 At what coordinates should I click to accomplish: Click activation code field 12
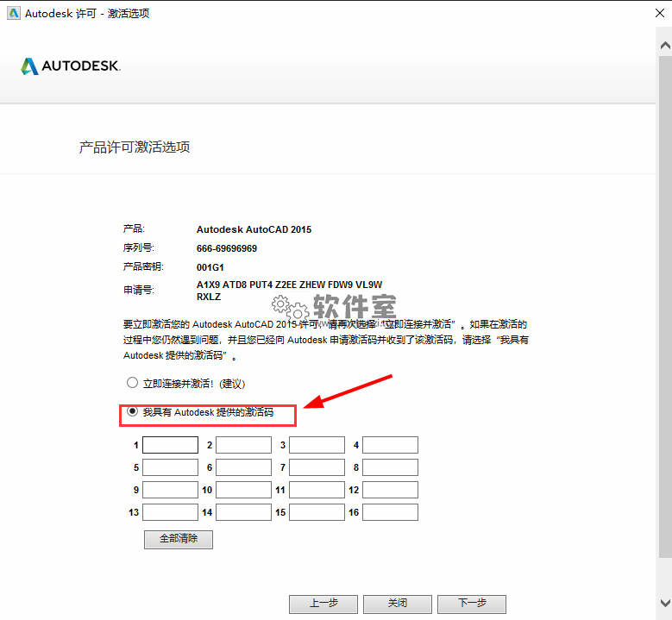click(x=390, y=490)
